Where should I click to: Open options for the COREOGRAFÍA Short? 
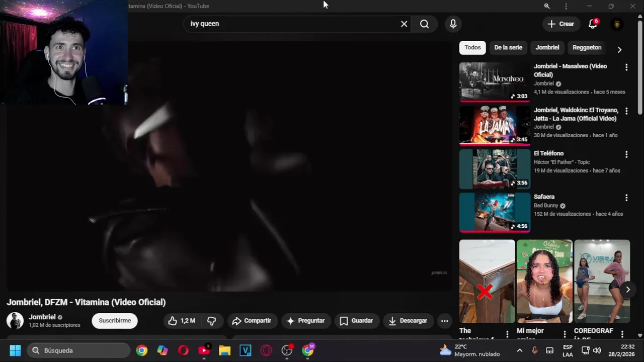[x=622, y=334]
